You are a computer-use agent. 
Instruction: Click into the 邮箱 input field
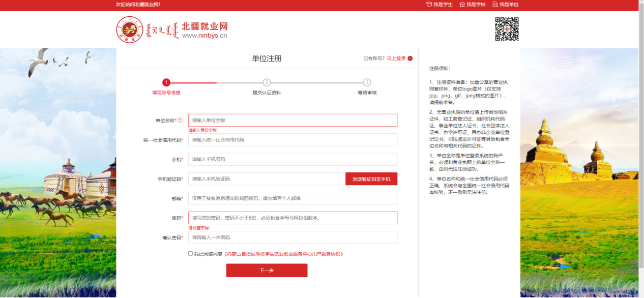click(292, 198)
